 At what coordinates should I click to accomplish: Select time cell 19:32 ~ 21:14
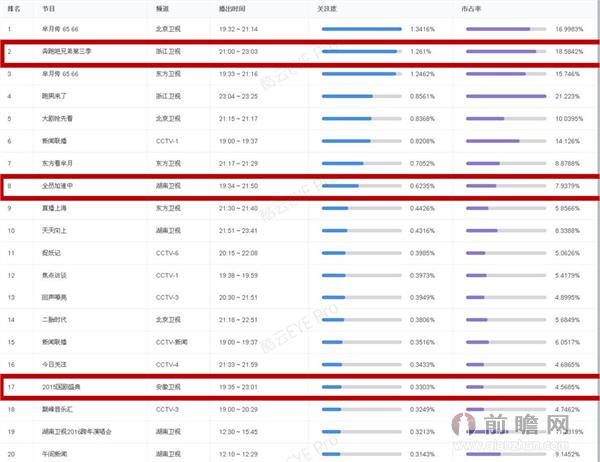tap(238, 29)
